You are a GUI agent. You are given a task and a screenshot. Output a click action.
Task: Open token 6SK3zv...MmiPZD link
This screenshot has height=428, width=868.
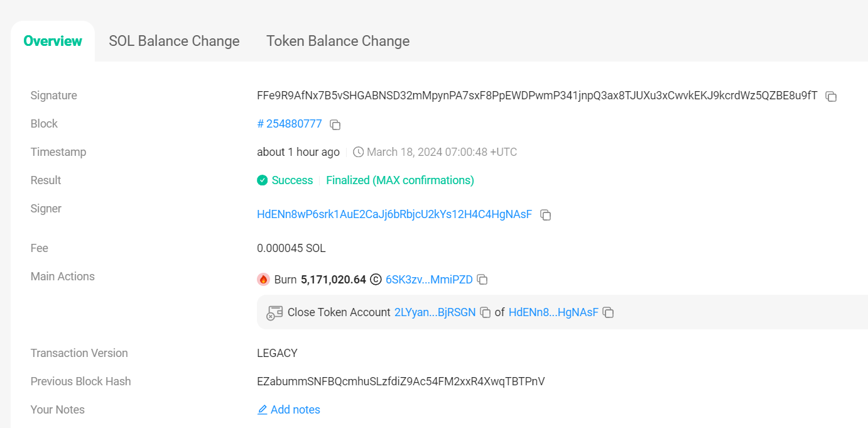(x=429, y=280)
